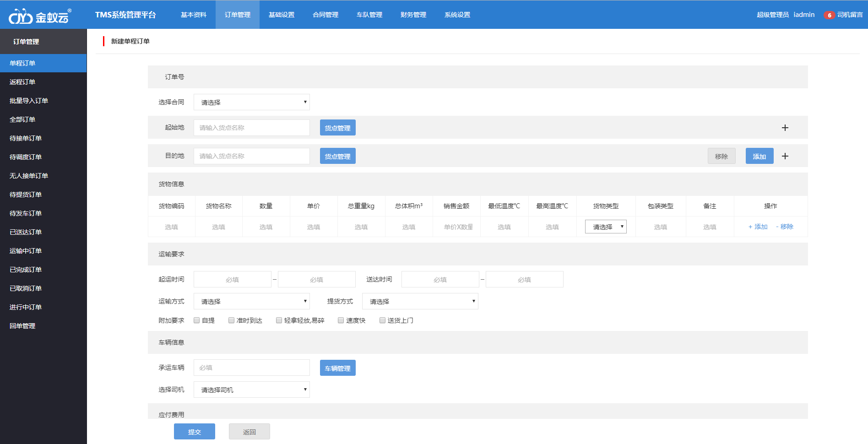Select 无人接单订单 in sidebar
Image resolution: width=868 pixels, height=444 pixels.
coord(43,176)
